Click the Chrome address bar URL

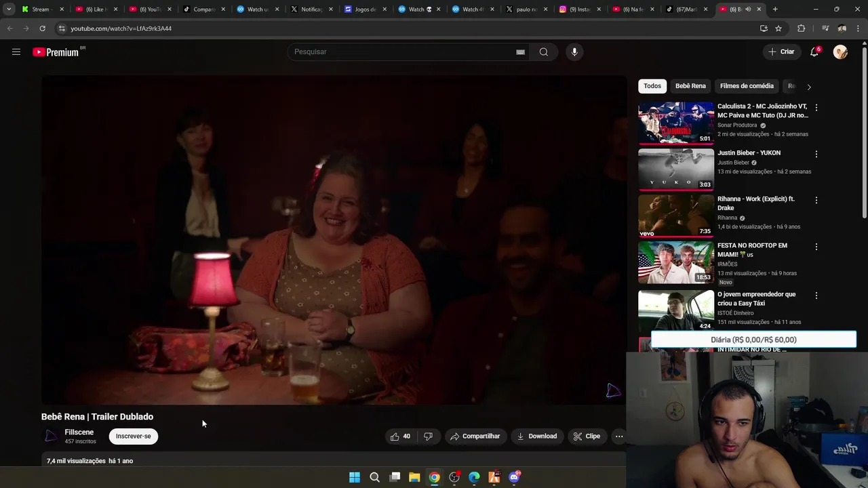(x=121, y=28)
